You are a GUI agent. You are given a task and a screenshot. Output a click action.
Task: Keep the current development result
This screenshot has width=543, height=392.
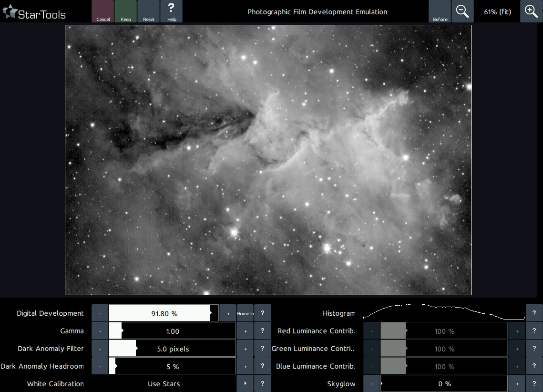pyautogui.click(x=126, y=11)
